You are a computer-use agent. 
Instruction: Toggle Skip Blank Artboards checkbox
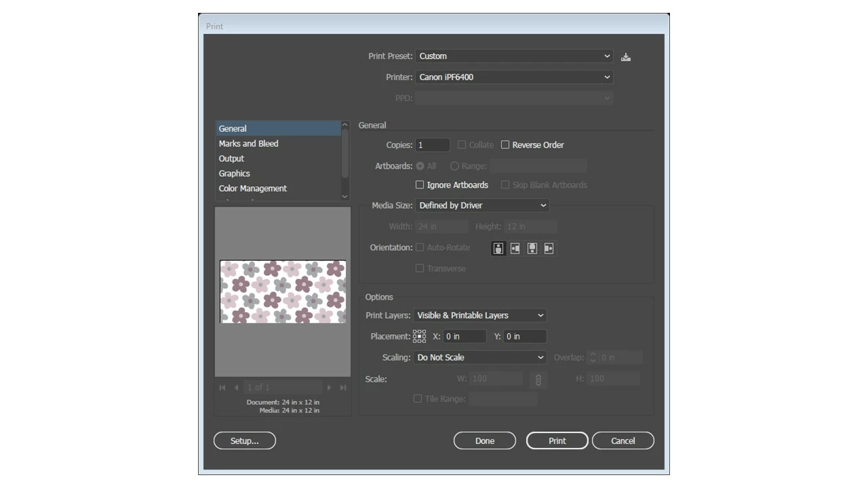click(x=505, y=184)
